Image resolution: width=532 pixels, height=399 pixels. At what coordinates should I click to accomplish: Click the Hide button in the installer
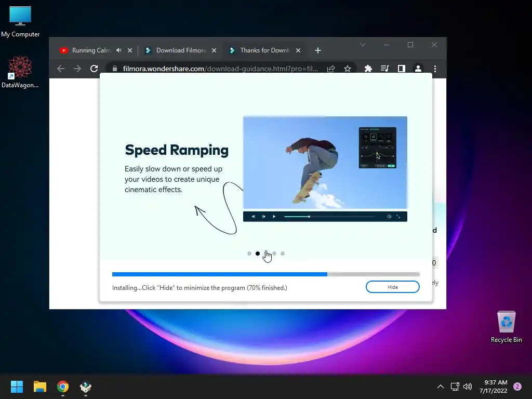pyautogui.click(x=393, y=287)
